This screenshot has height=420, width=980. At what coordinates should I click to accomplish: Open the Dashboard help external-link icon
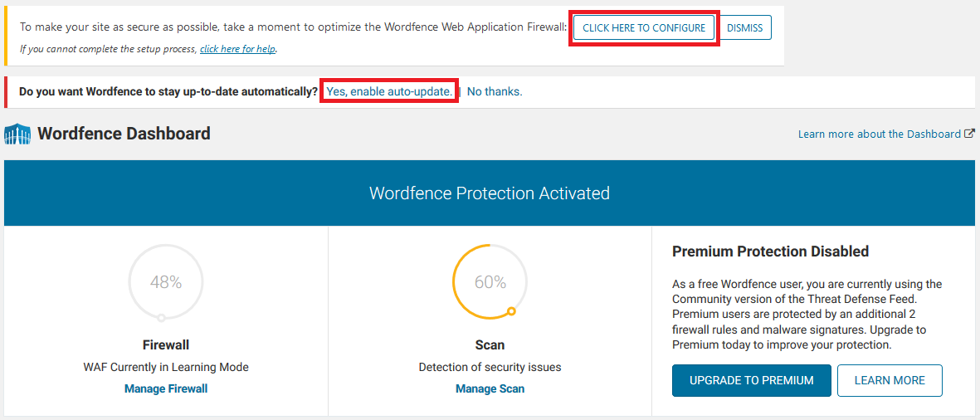point(969,134)
